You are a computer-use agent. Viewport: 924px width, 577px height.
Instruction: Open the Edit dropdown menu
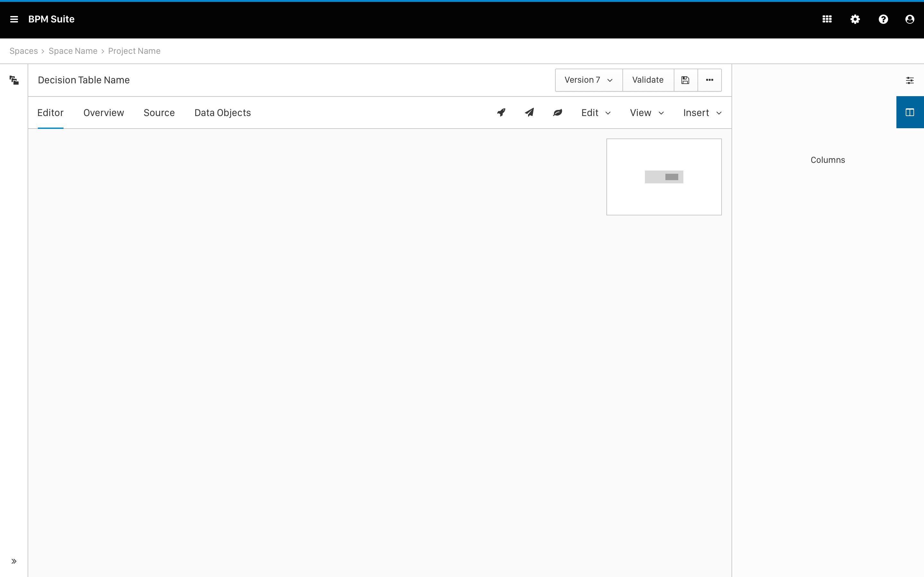596,113
